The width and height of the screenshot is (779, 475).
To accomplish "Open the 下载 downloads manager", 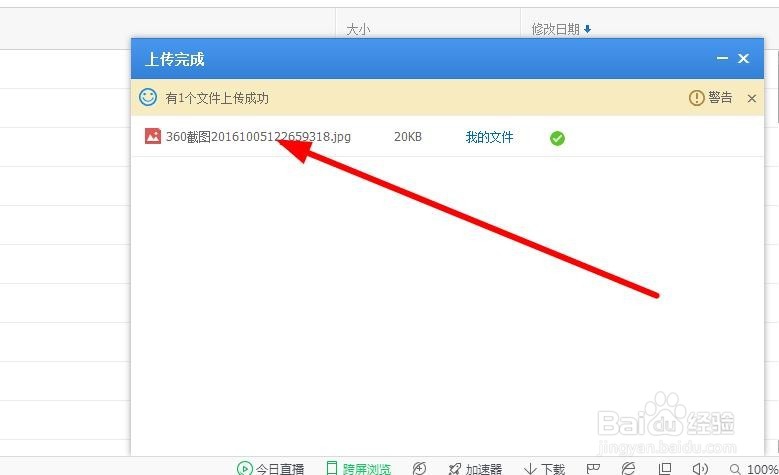I will pos(545,469).
